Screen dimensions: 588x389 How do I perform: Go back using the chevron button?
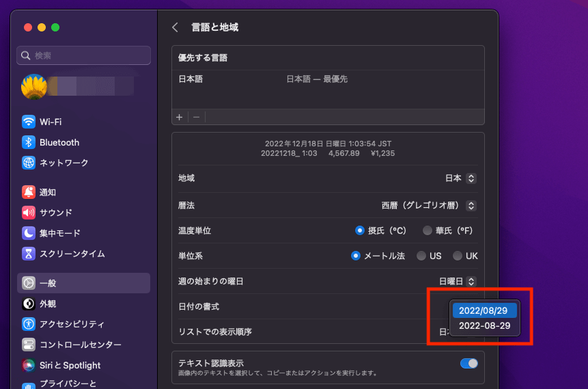click(176, 27)
